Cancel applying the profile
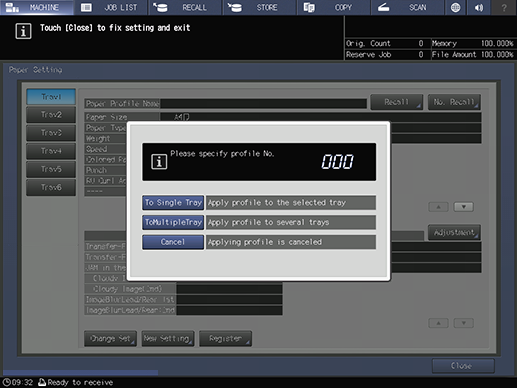 173,242
